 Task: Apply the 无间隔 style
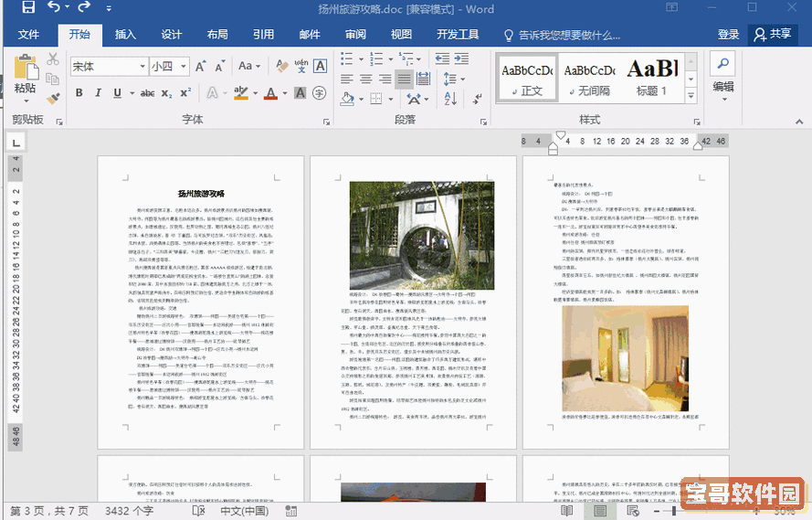pyautogui.click(x=590, y=77)
